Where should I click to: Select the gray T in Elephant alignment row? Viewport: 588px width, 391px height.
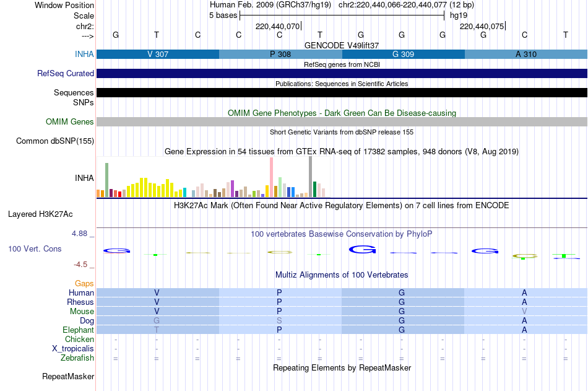[157, 330]
